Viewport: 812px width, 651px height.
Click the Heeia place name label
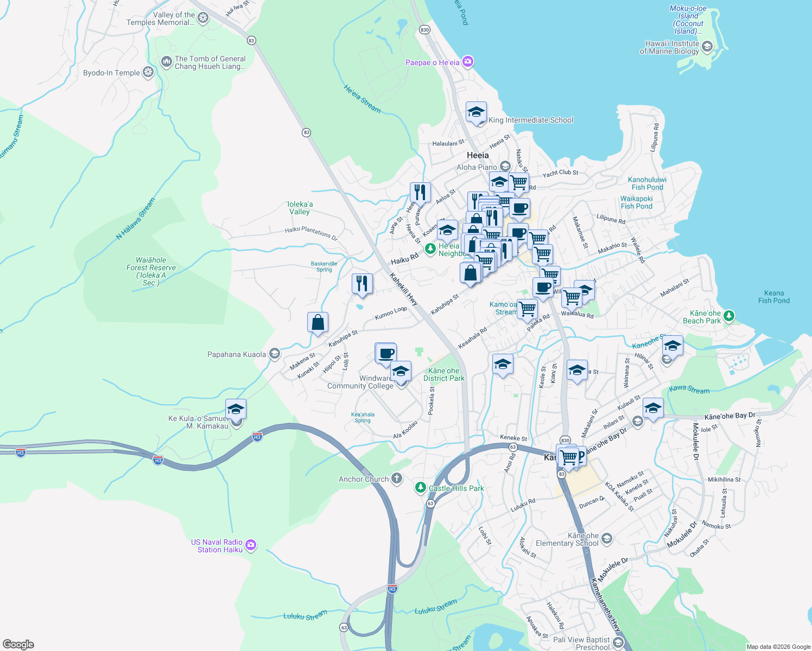click(478, 156)
